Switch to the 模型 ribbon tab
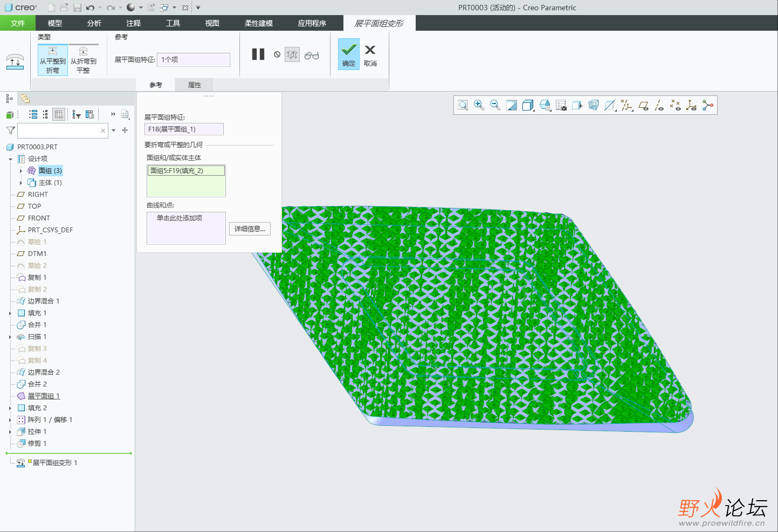This screenshot has height=532, width=778. tap(55, 23)
